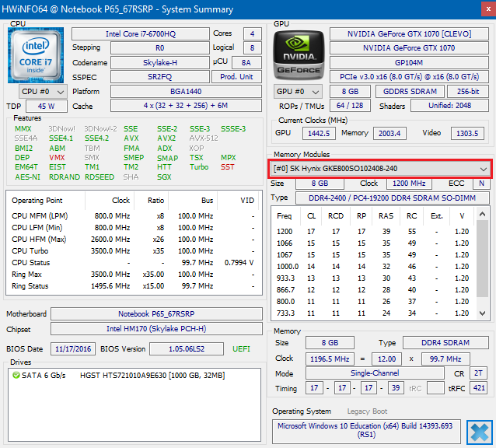Click the NVIDIA GeForce GTX 1070 [CLEVO] field
This screenshot has height=448, width=496.
[x=409, y=34]
